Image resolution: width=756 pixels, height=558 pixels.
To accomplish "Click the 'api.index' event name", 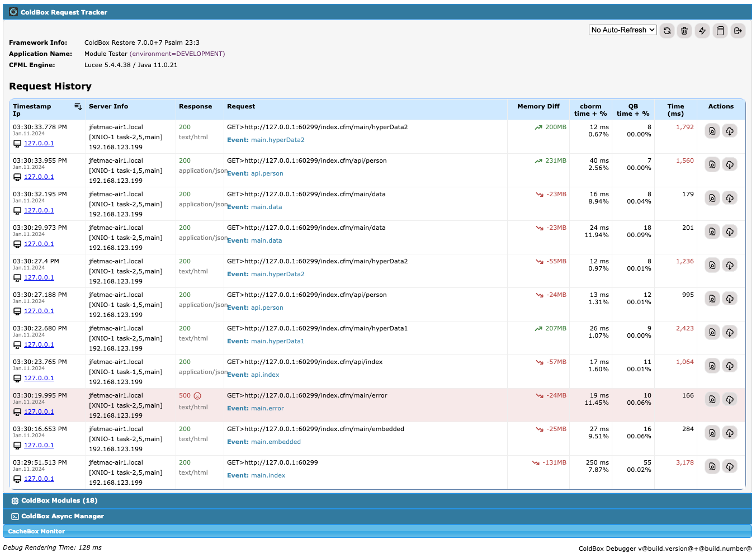I will pos(265,375).
